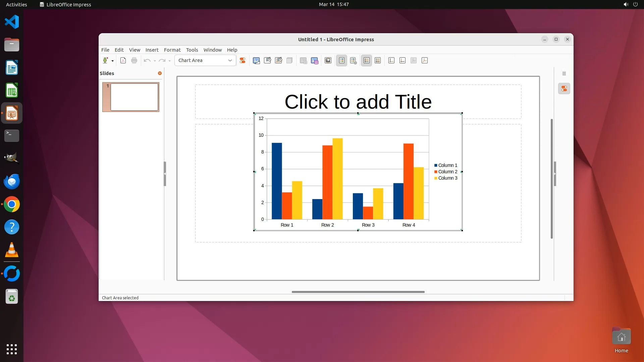
Task: Open the sidebar settings hamburger menu
Action: tap(564, 74)
